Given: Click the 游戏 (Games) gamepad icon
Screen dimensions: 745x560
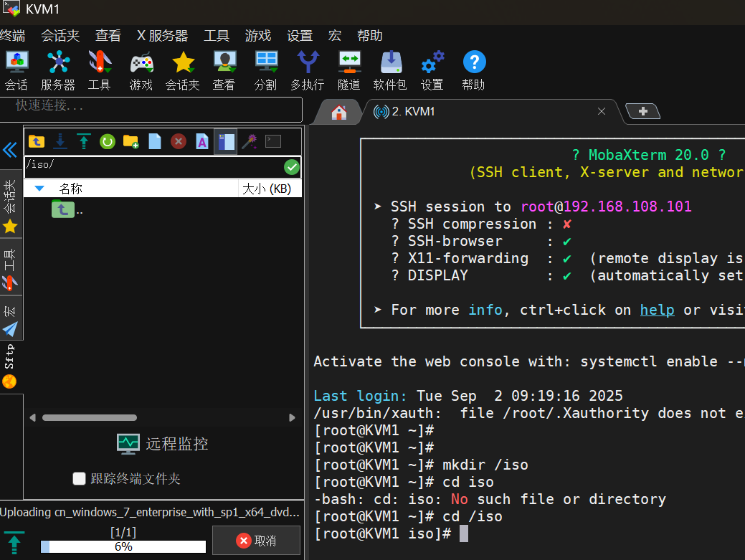Looking at the screenshot, I should 141,71.
